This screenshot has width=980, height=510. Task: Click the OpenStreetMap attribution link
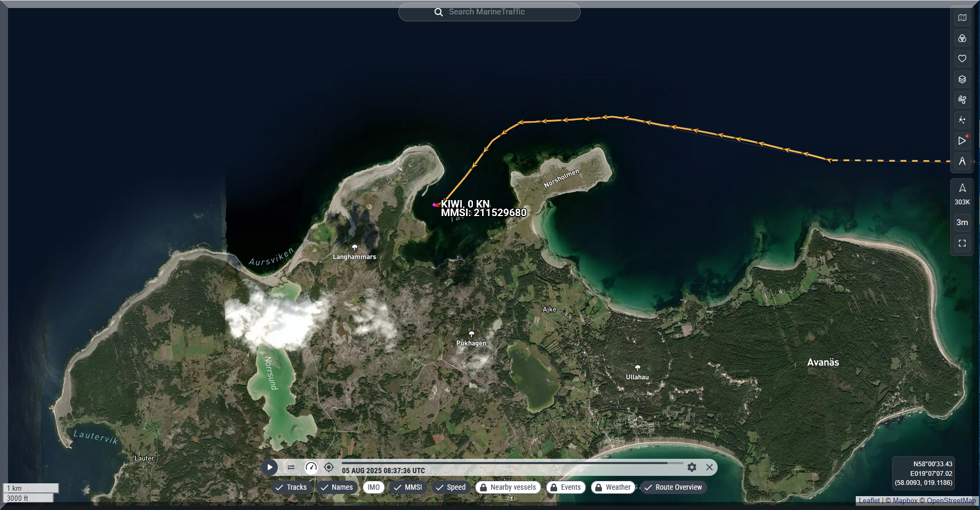tap(951, 500)
